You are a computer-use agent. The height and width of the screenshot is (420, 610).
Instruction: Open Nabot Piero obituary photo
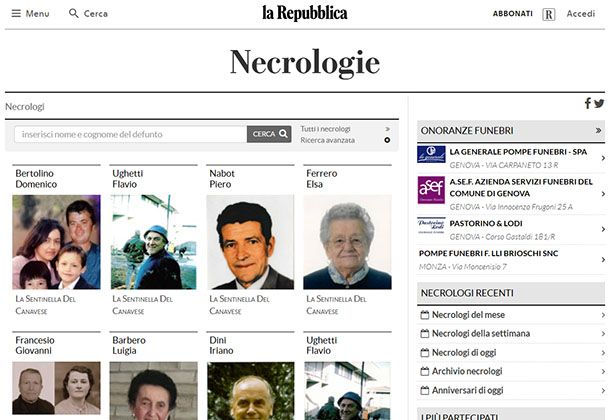point(251,242)
